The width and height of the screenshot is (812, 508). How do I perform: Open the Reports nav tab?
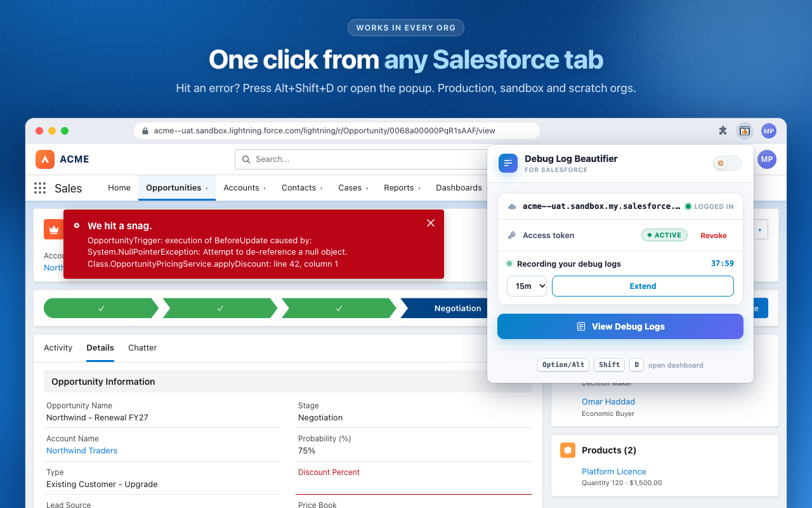[x=399, y=188]
